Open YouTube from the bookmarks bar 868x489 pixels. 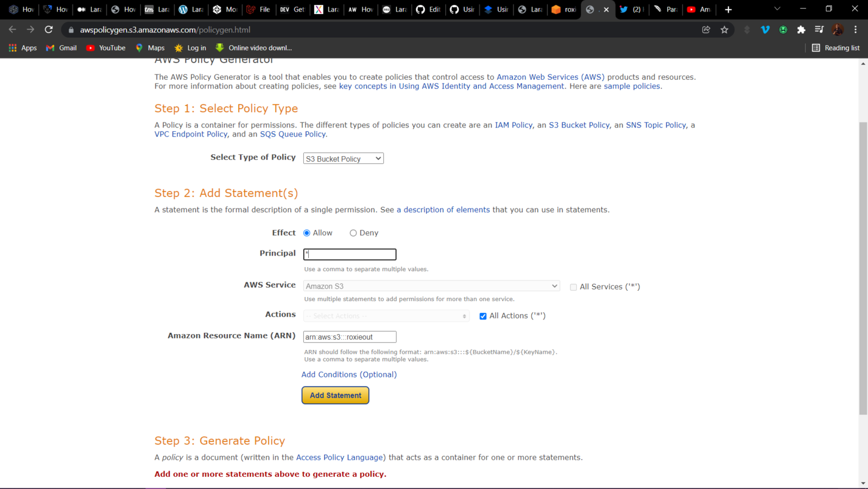coord(105,47)
